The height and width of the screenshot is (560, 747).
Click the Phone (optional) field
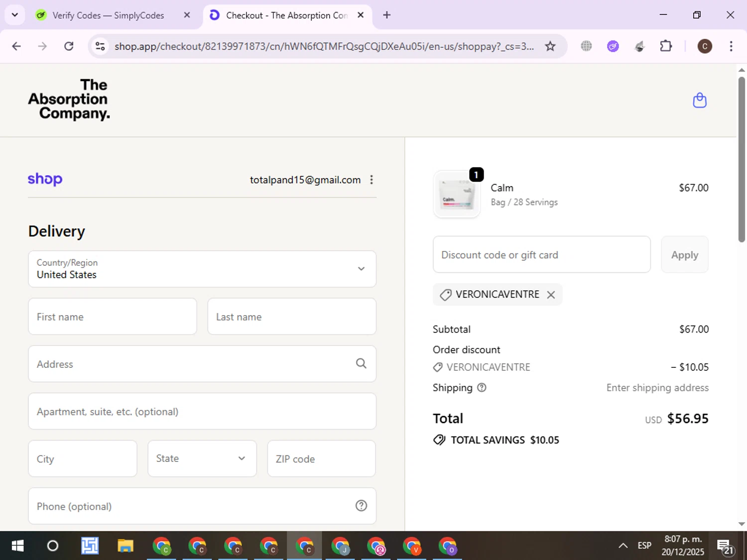tap(202, 506)
